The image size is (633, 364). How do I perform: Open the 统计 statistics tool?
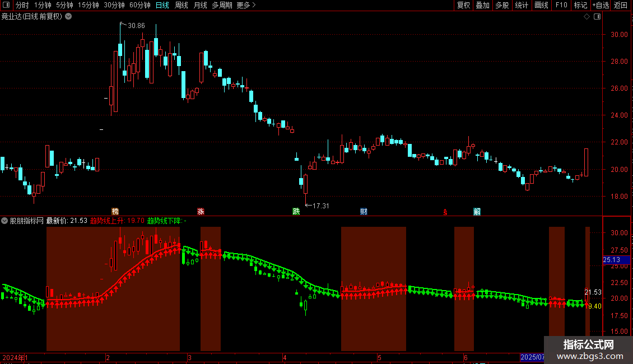point(522,5)
